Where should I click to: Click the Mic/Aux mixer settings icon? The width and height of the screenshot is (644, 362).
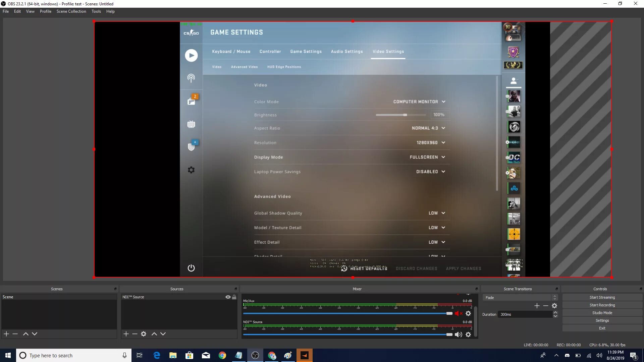(468, 313)
